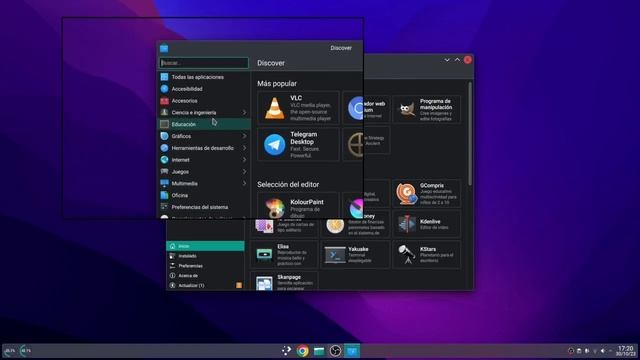640x360 pixels.
Task: Select the Oficina category
Action: click(x=204, y=195)
